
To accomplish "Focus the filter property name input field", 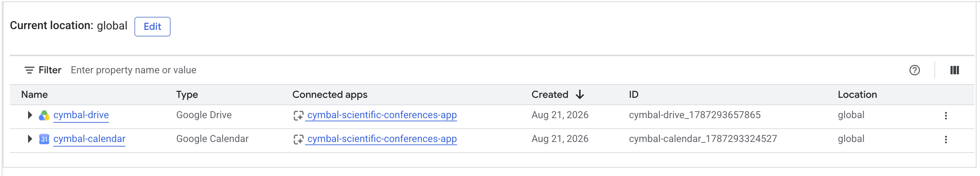I will click(483, 70).
